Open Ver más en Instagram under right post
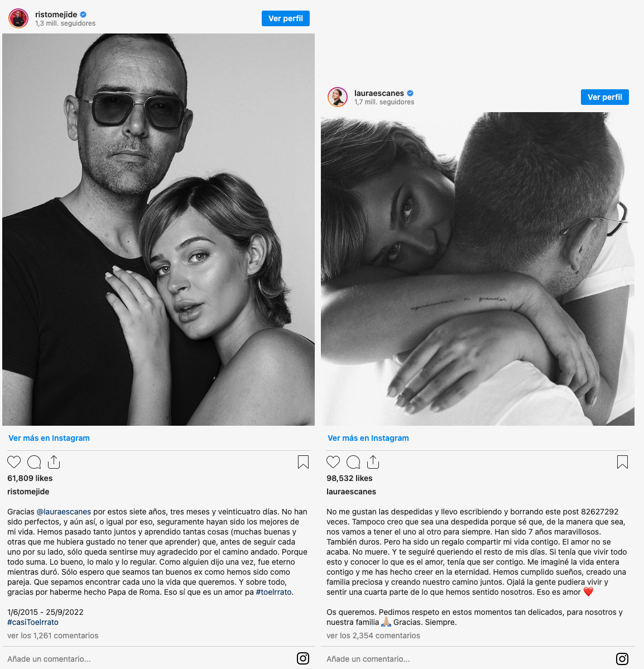This screenshot has height=669, width=644. pos(368,438)
